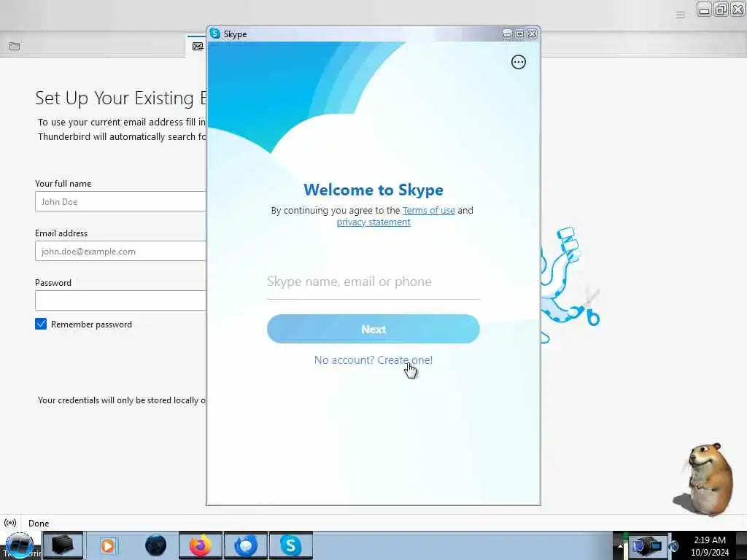Open the Thunderbird taskbar icon
This screenshot has width=747, height=560.
click(245, 545)
